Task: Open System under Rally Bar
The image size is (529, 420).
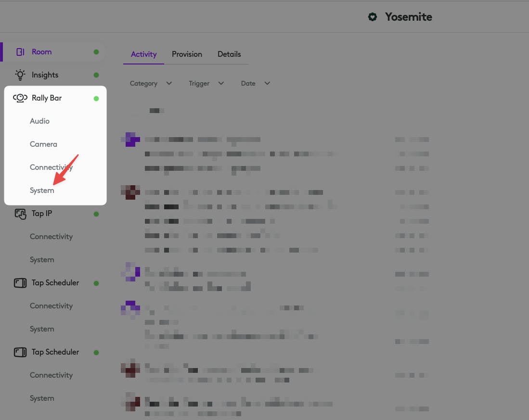Action: point(42,191)
